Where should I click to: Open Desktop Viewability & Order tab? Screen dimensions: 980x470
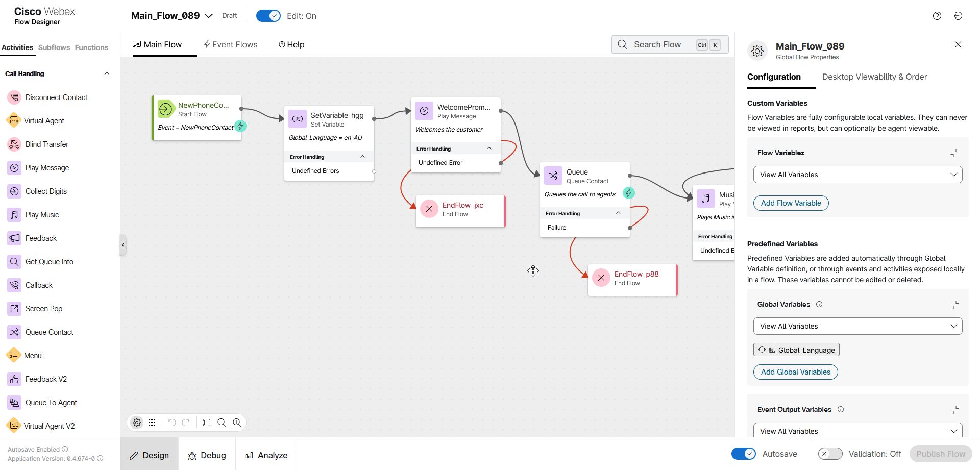tap(874, 77)
